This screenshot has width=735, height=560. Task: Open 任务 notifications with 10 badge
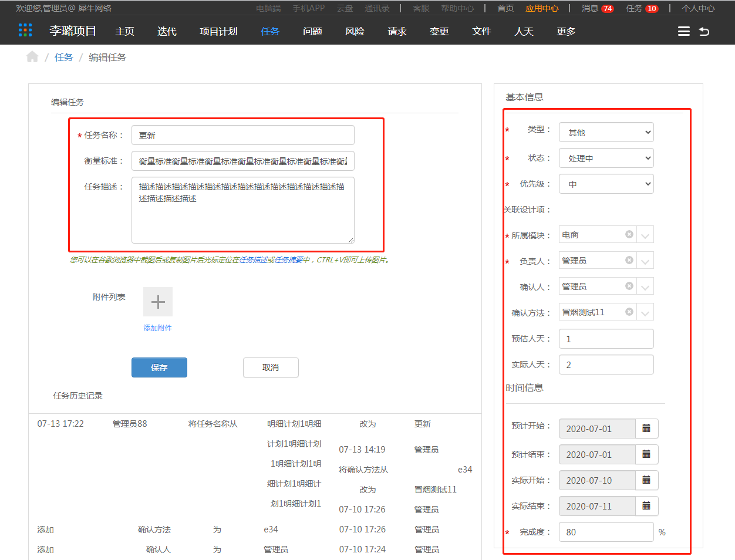tap(642, 8)
